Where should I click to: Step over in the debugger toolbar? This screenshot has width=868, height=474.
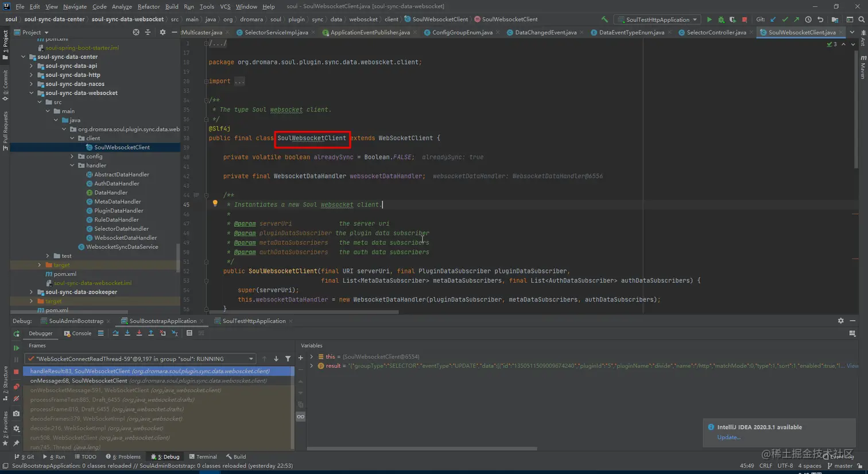point(115,333)
